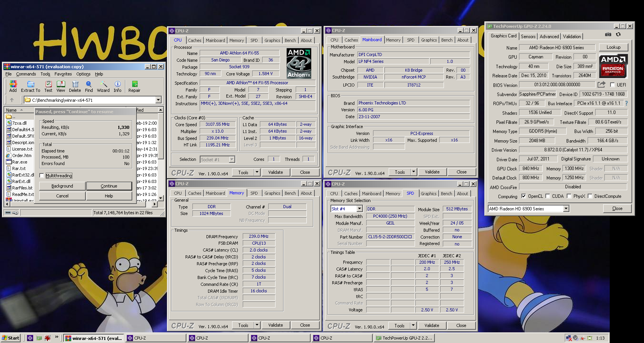Click GPU-Z refresh icon
Screen dimensions: 644x343
(x=618, y=35)
